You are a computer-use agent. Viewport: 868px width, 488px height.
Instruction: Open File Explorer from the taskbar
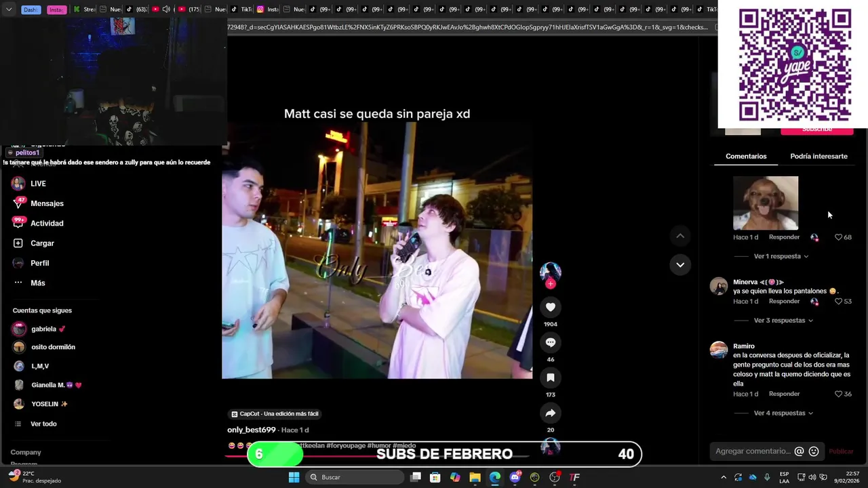475,477
